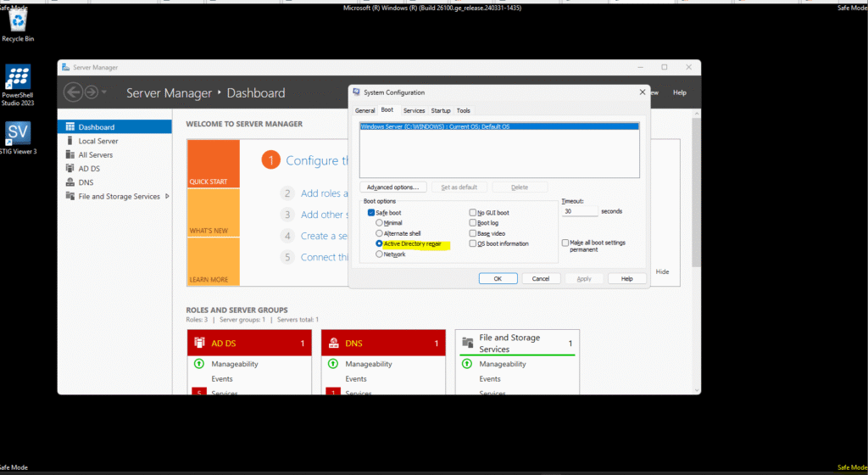Open the Recycle Bin desktop icon
Image resolution: width=868 pixels, height=475 pixels.
pos(17,20)
